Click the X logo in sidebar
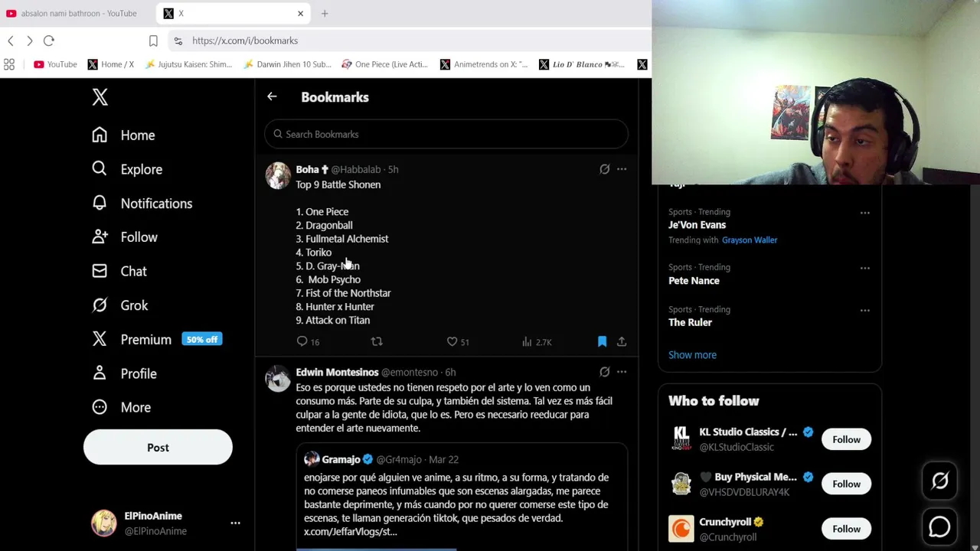The image size is (980, 551). point(100,97)
